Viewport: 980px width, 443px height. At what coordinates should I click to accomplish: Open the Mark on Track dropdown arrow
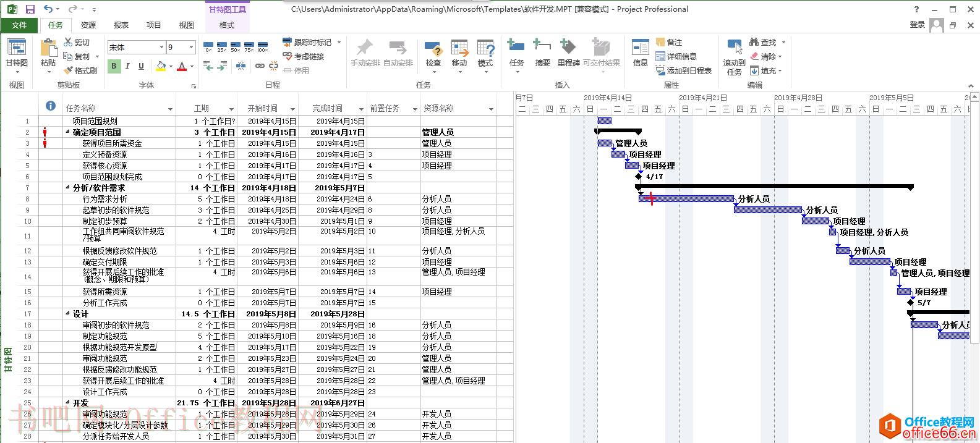[339, 42]
